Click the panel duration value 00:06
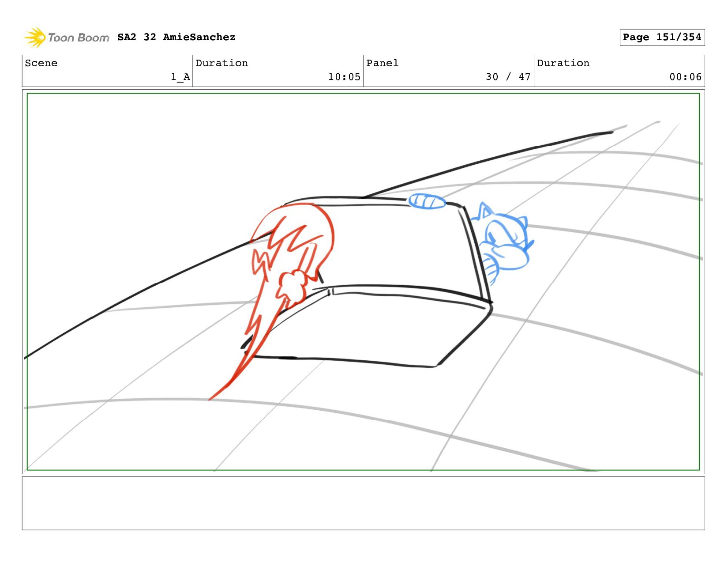This screenshot has height=563, width=728. 685,77
